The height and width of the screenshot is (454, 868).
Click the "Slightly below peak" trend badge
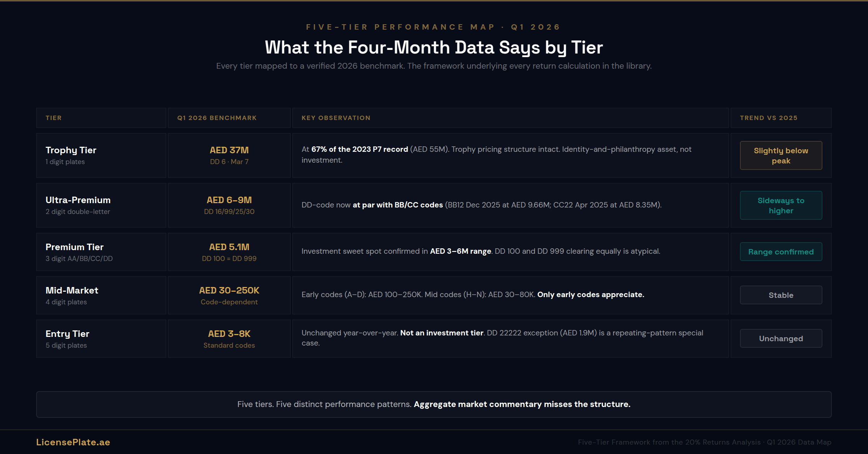781,155
